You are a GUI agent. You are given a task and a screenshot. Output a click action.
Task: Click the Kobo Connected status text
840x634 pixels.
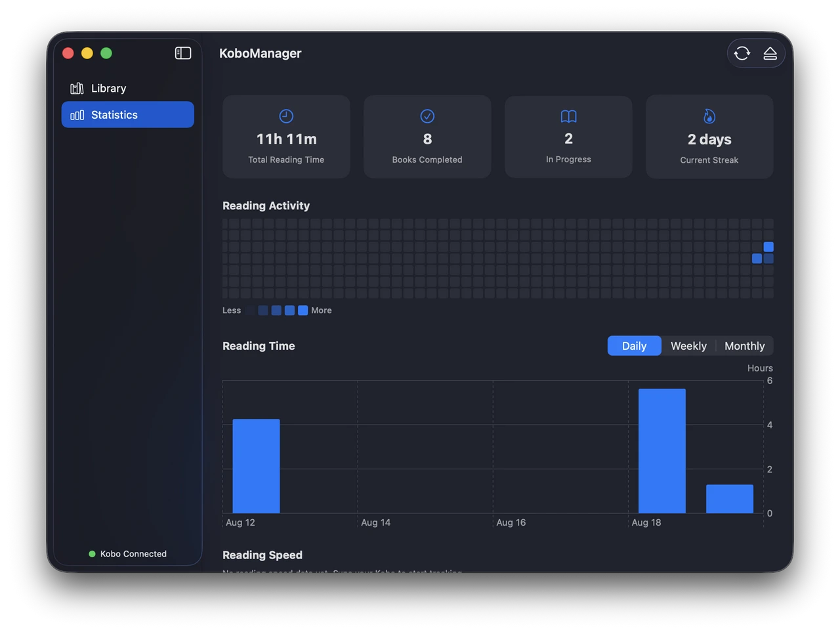tap(133, 554)
